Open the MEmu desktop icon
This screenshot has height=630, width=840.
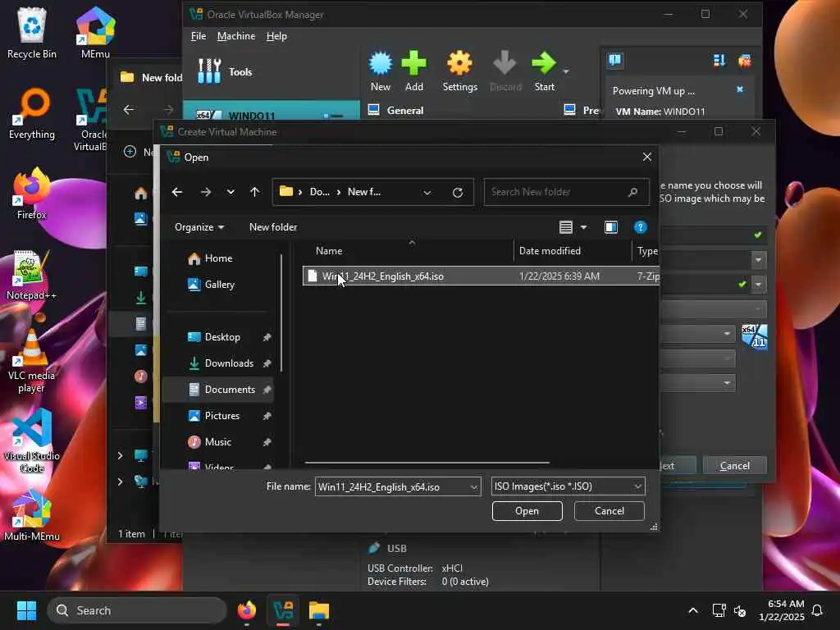(x=95, y=32)
